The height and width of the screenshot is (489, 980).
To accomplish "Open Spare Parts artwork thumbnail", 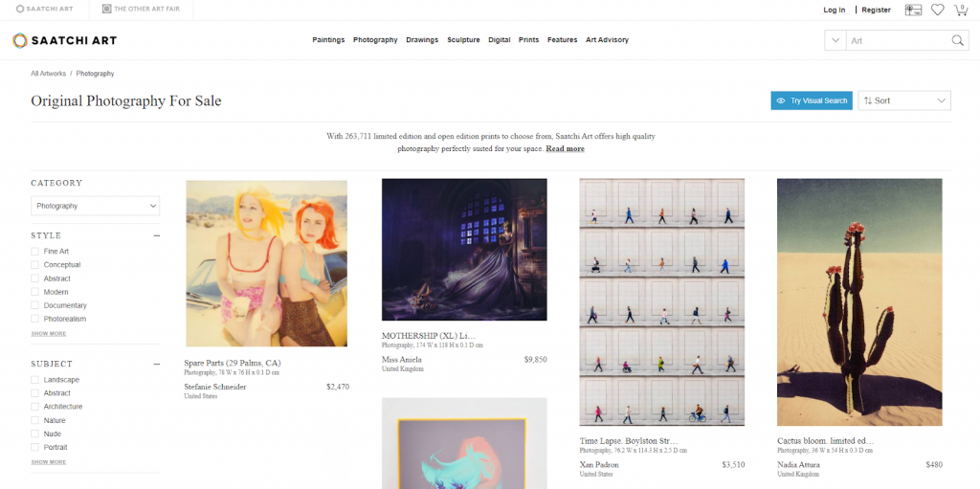I will click(267, 263).
